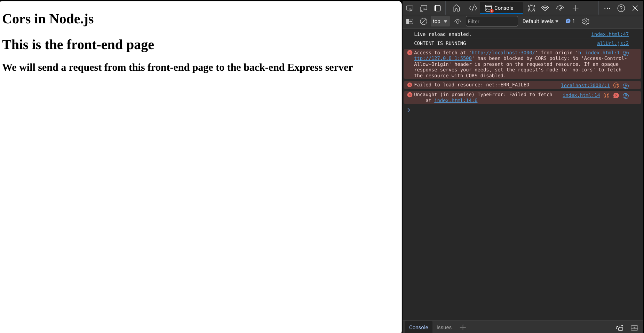The image size is (644, 333).
Task: Open the customize DevTools three-dot menu
Action: click(x=607, y=8)
